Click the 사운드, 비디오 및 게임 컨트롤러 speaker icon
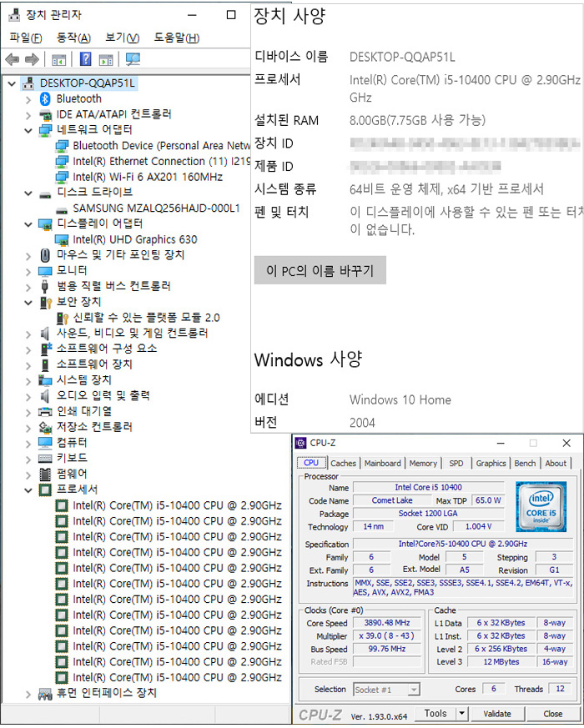The width and height of the screenshot is (584, 728). (44, 334)
